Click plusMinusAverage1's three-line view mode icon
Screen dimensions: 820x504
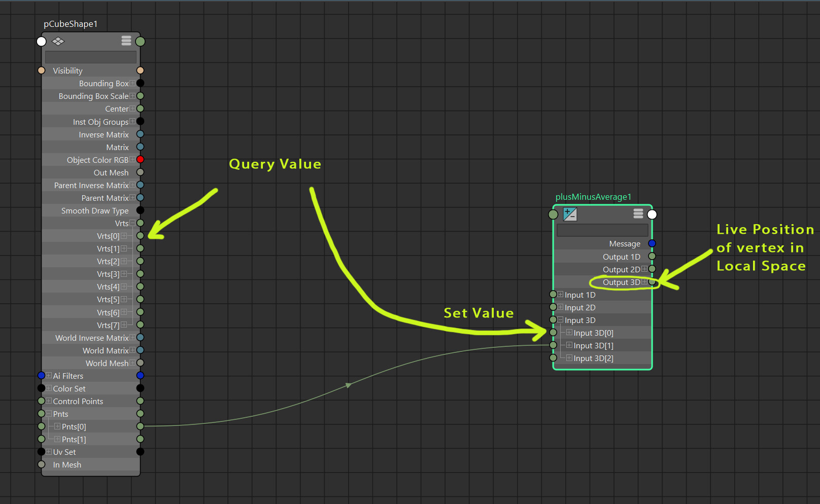point(638,214)
